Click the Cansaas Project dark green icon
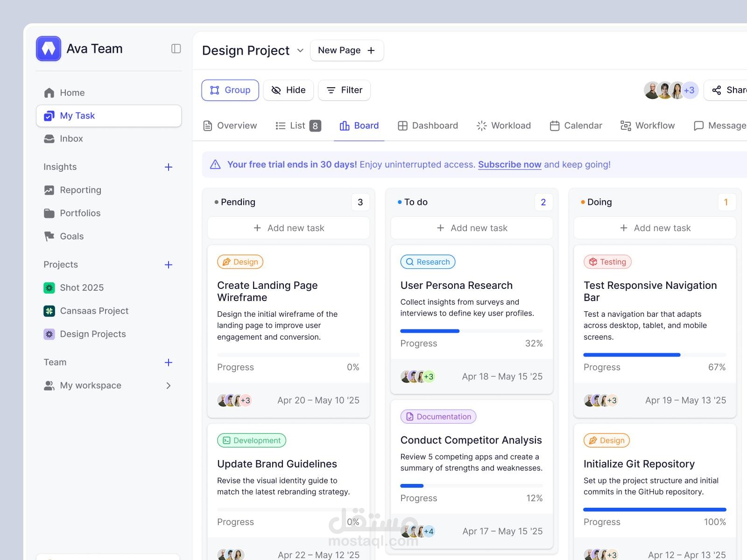Viewport: 747px width, 560px height. click(x=49, y=311)
